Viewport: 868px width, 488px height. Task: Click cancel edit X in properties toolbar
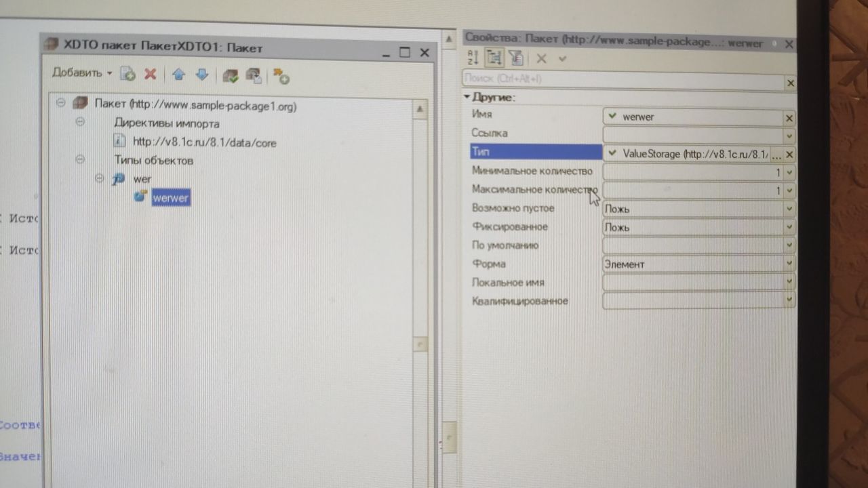541,58
